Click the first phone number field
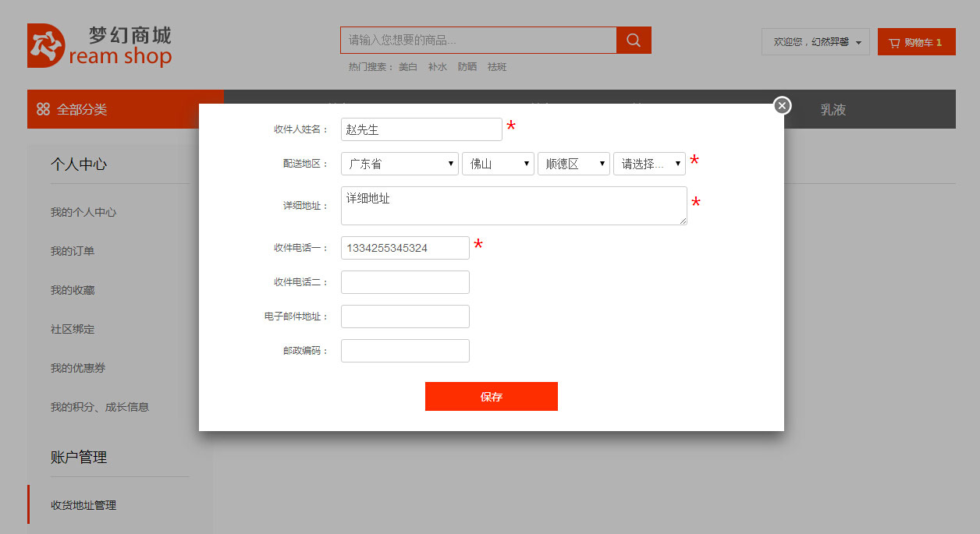980x534 pixels. tap(405, 248)
